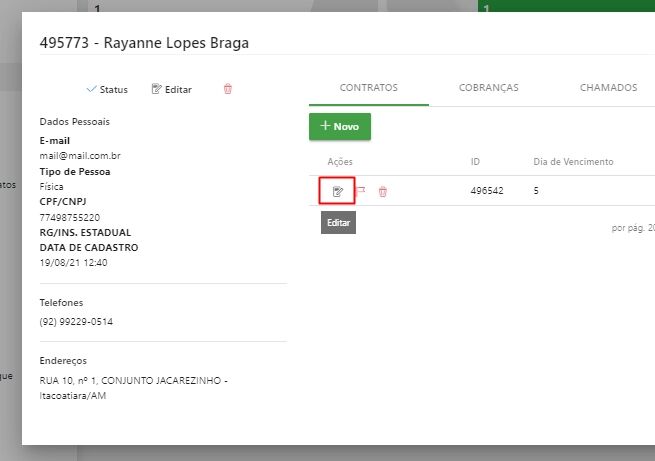This screenshot has height=461, width=655.
Task: Click the Status text link
Action: click(114, 89)
